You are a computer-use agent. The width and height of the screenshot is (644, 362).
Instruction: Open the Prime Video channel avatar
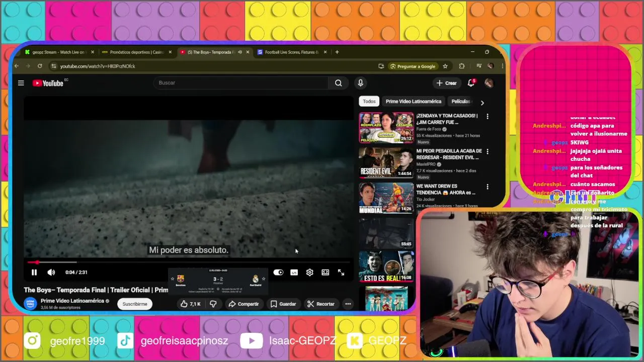(31, 304)
